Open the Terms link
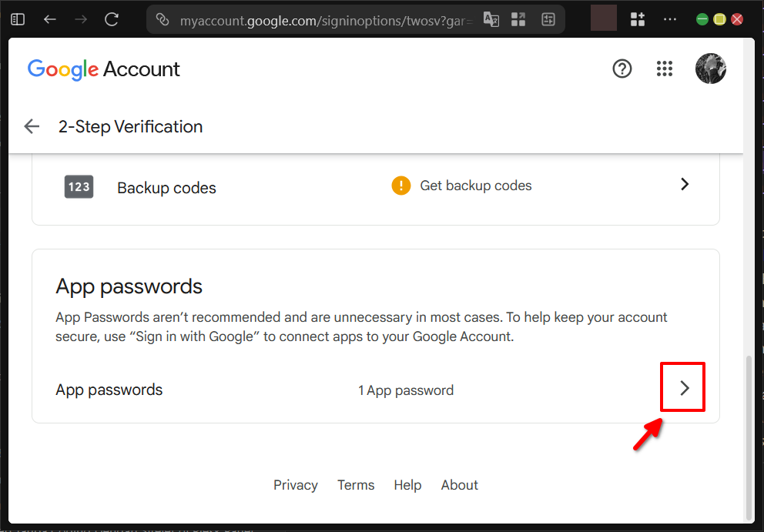This screenshot has height=532, width=764. tap(355, 485)
